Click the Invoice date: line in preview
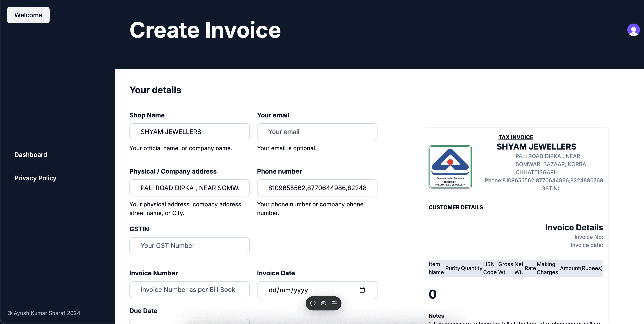The height and width of the screenshot is (324, 644). pos(586,245)
